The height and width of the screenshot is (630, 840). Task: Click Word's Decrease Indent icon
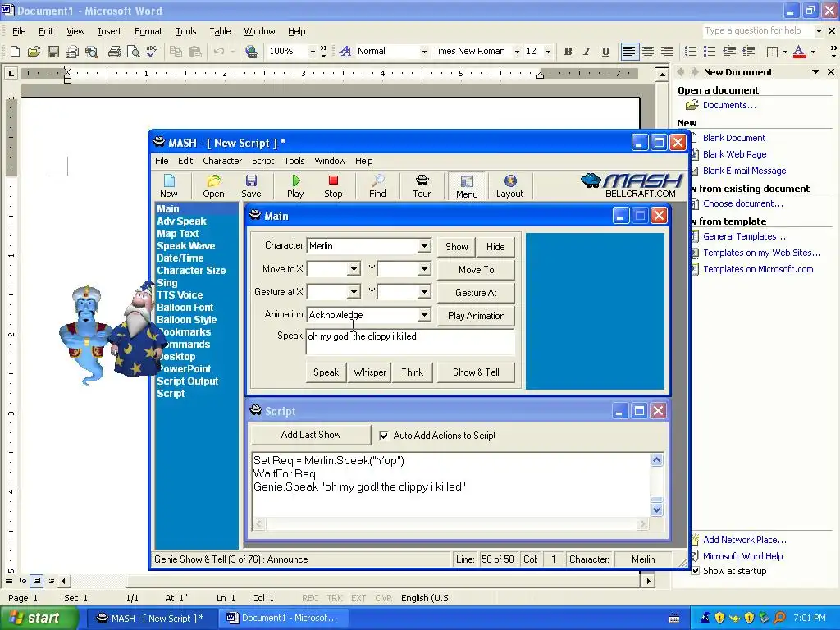(729, 52)
